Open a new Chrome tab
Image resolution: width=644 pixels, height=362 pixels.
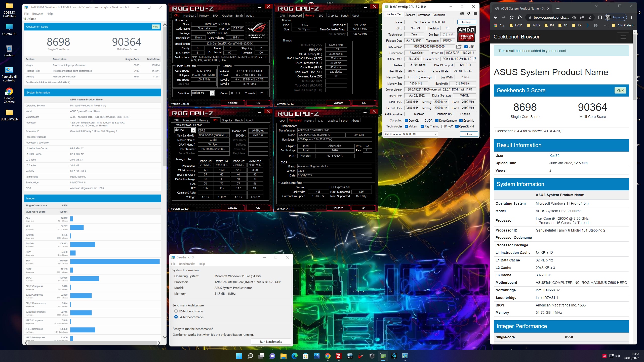click(558, 9)
